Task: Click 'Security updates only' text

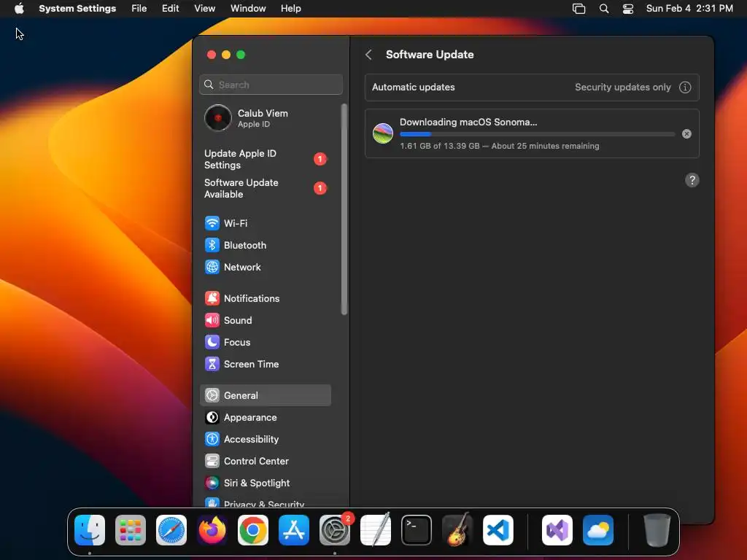Action: (623, 87)
